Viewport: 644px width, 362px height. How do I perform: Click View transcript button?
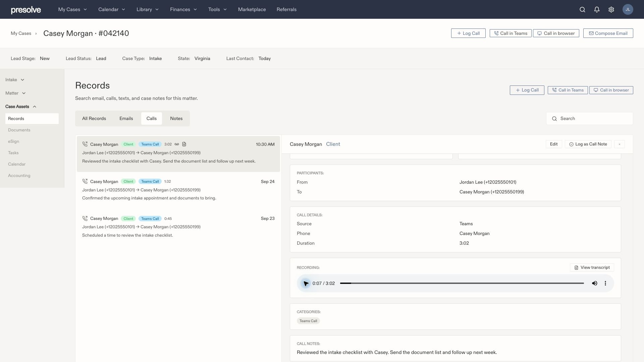coord(592,267)
